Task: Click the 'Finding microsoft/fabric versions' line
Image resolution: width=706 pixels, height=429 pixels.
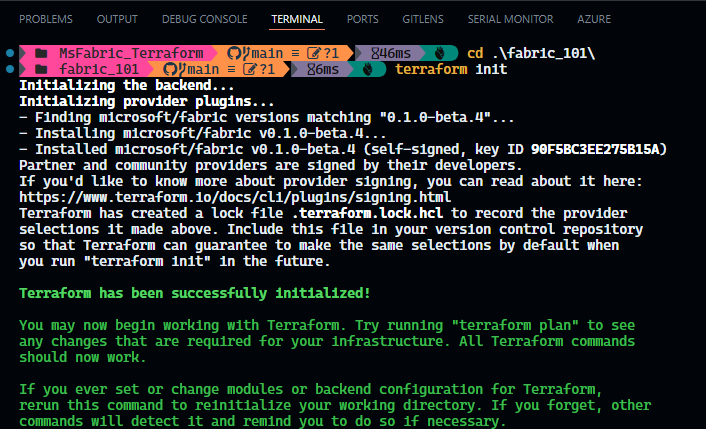Action: [x=267, y=117]
